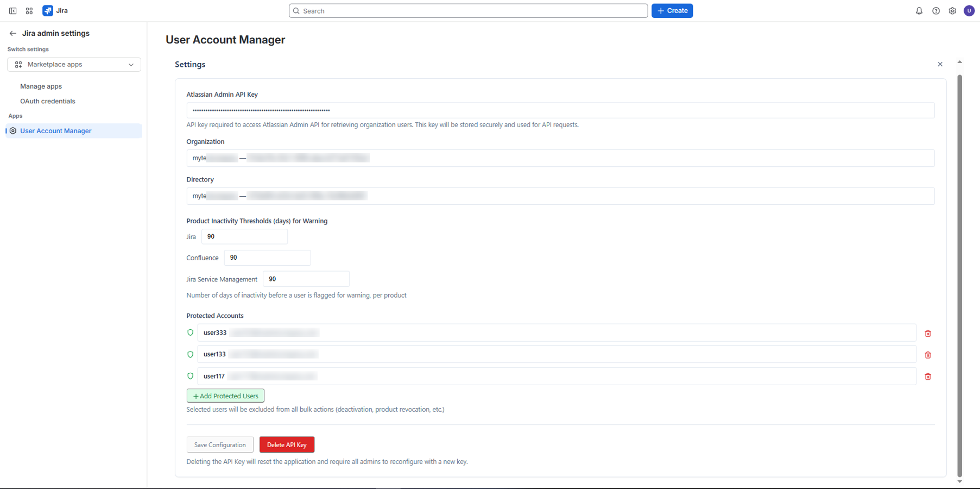Delete protected account user117
The height and width of the screenshot is (489, 980).
click(928, 377)
